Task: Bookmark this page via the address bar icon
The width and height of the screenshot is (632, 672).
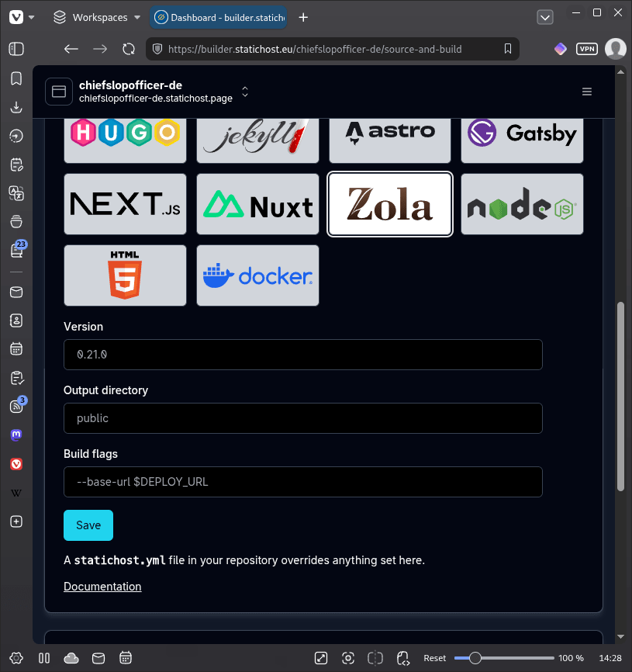Action: [x=507, y=49]
